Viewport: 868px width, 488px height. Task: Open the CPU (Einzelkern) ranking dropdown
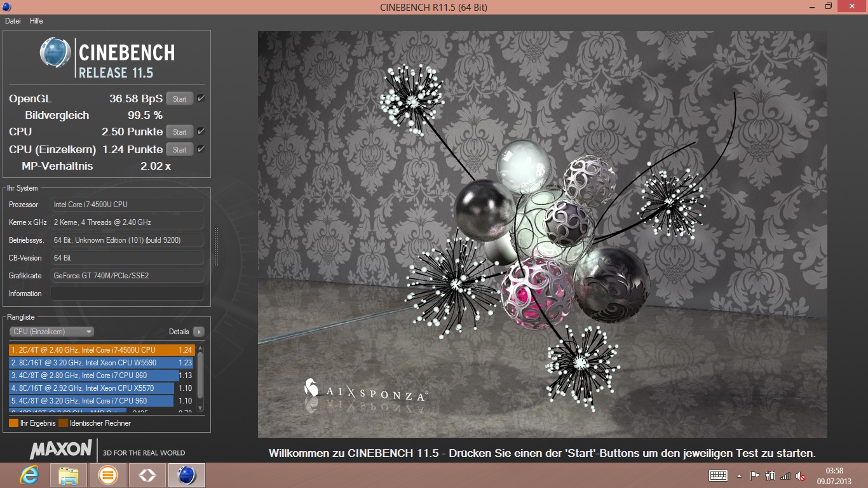click(x=52, y=331)
